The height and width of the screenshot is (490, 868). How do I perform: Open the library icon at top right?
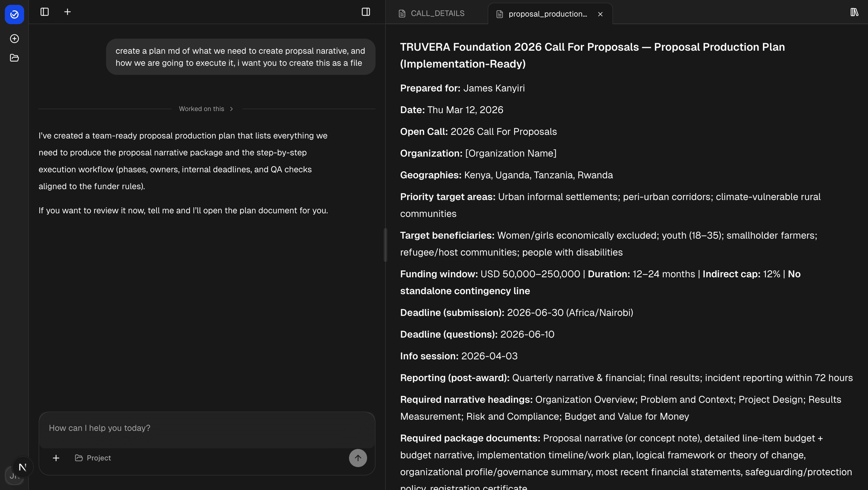[x=854, y=12]
